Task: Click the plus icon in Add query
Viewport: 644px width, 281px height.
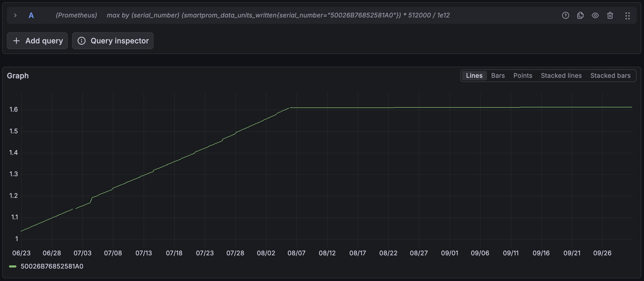Action: point(16,41)
